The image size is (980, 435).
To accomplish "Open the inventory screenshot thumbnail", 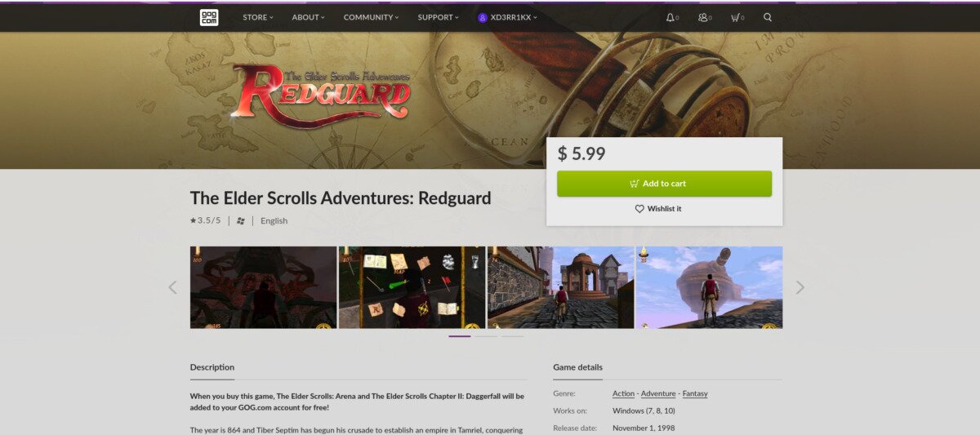I will coord(412,287).
